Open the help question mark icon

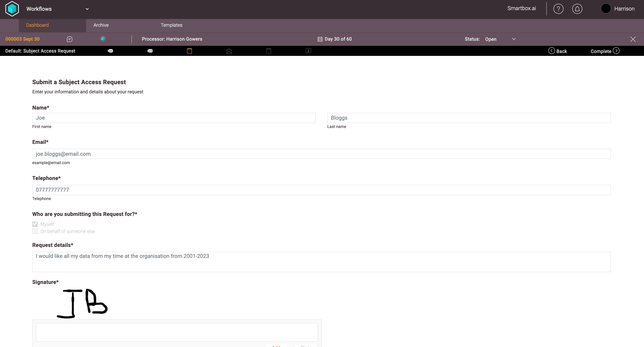[x=558, y=9]
